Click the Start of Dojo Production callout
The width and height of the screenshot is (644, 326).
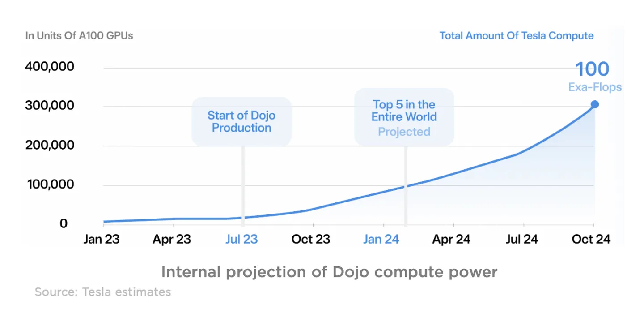[x=241, y=121]
